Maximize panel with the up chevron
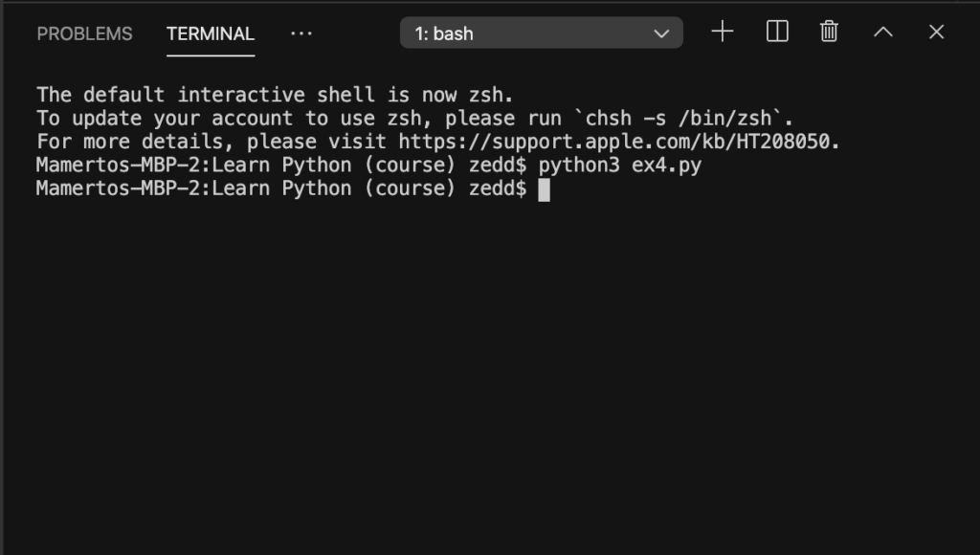The height and width of the screenshot is (555, 980). pyautogui.click(x=882, y=32)
